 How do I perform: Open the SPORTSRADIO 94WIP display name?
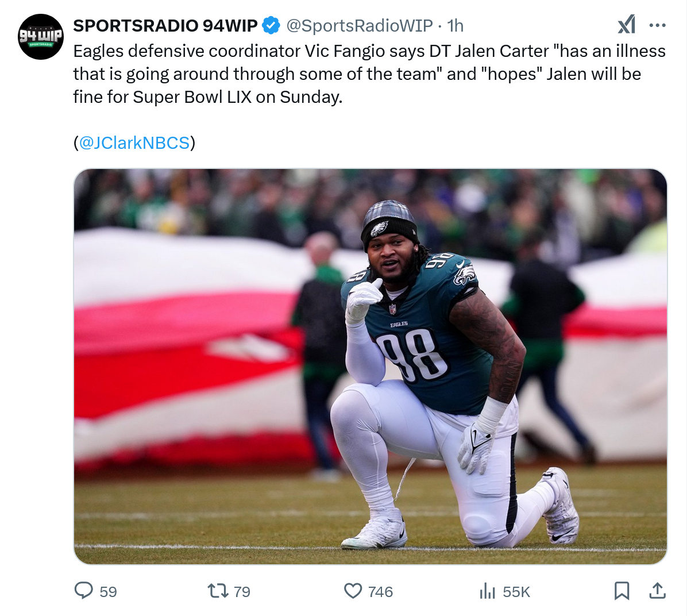(165, 25)
